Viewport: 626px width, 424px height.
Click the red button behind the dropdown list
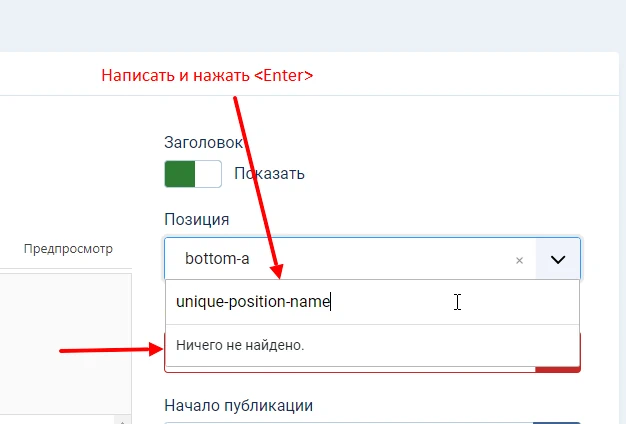pos(558,369)
